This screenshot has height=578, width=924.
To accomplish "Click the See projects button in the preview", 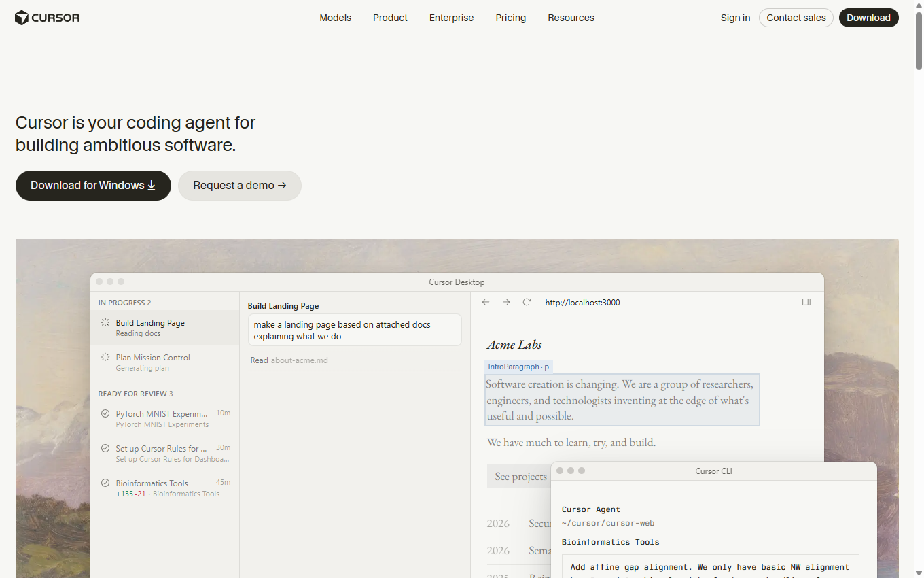I will (520, 477).
